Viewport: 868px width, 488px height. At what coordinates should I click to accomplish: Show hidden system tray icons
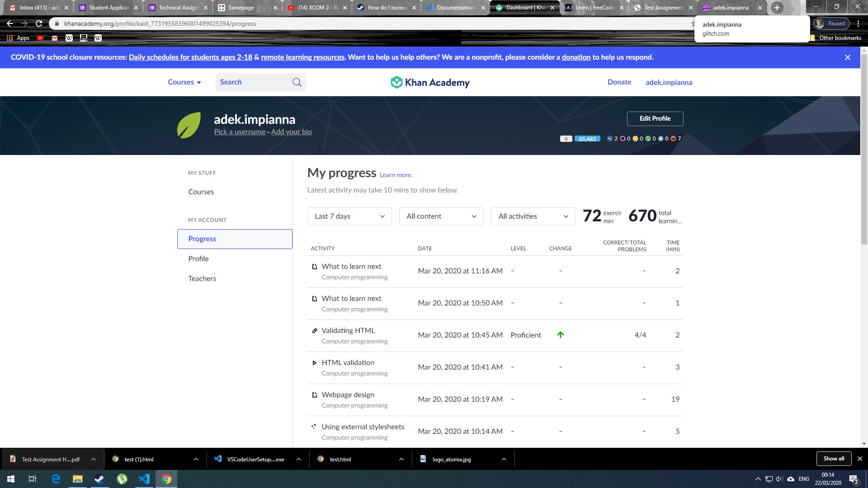(x=758, y=479)
